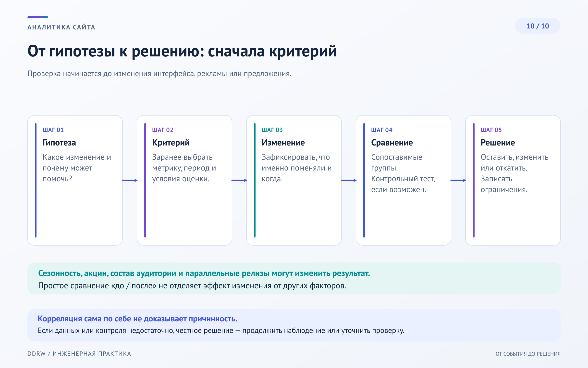This screenshot has height=368, width=588.
Task: Click the blue headline 'Корреляция сама по себе'
Action: [137, 319]
